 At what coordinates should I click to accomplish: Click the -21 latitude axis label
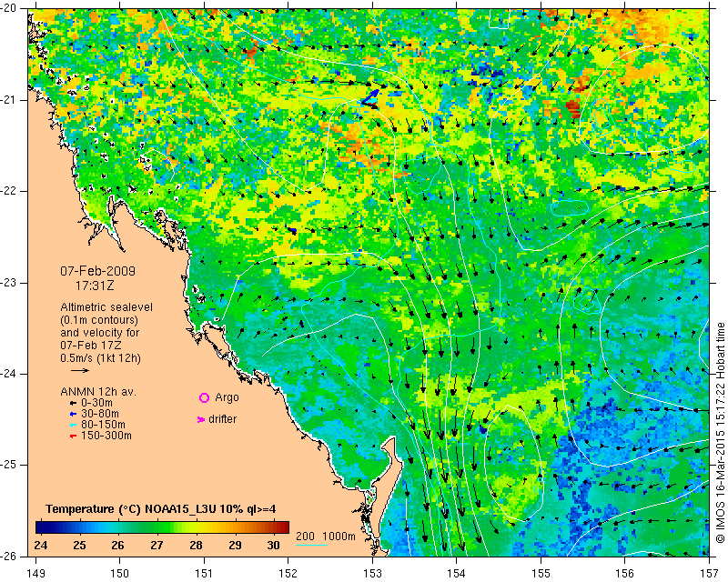coord(8,100)
